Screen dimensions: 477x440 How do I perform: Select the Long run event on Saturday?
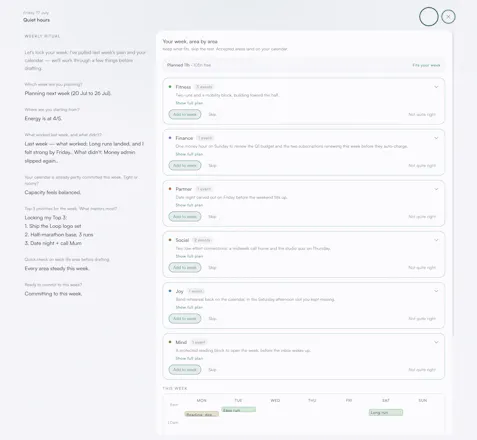tap(386, 413)
